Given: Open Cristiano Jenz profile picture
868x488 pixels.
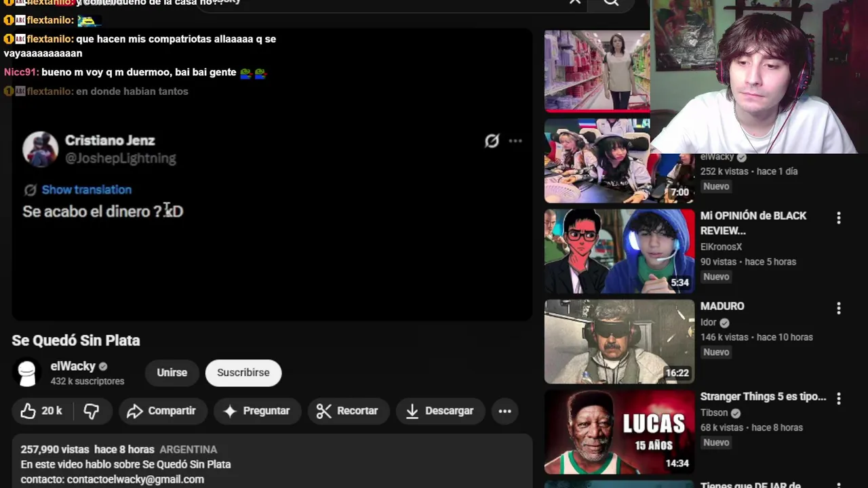Looking at the screenshot, I should click(41, 149).
